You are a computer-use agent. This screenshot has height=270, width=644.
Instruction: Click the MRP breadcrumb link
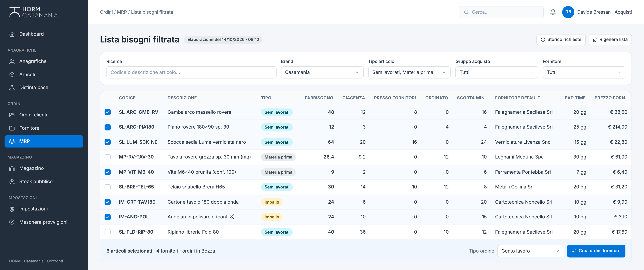122,12
